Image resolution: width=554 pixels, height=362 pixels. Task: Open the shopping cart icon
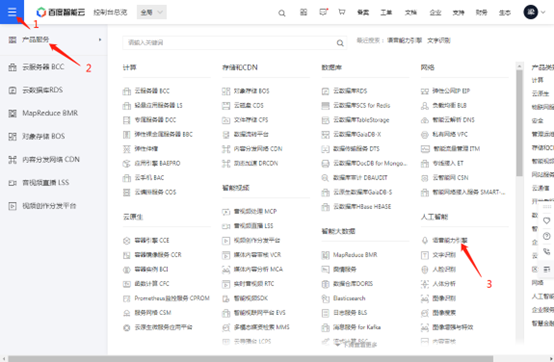click(x=342, y=12)
